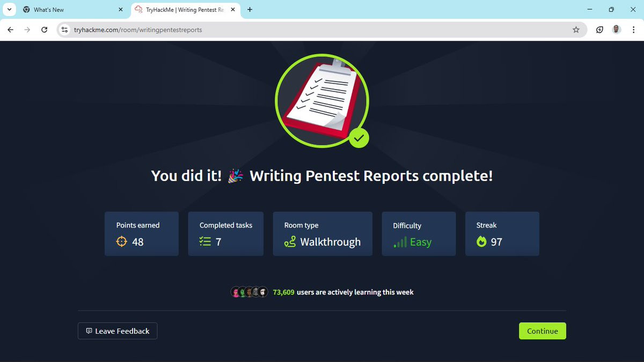
Task: Click the points target icon
Action: pyautogui.click(x=122, y=242)
